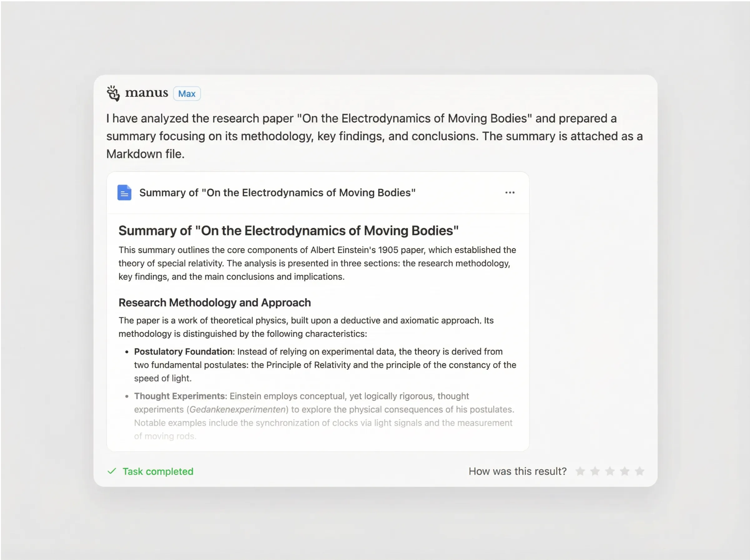
Task: Click the Max model badge
Action: coord(187,94)
